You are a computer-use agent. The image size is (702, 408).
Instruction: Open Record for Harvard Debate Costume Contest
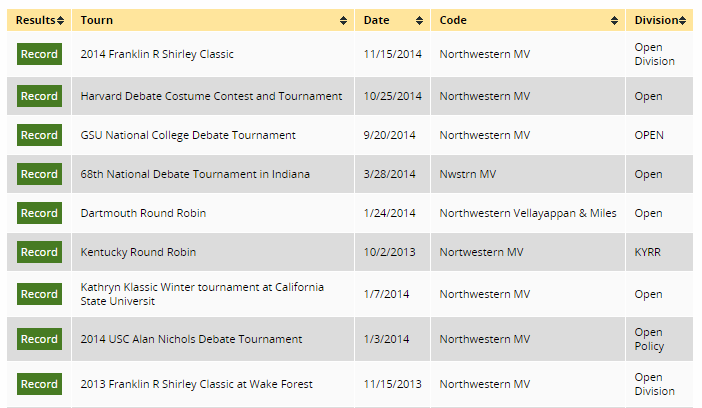pyautogui.click(x=39, y=96)
